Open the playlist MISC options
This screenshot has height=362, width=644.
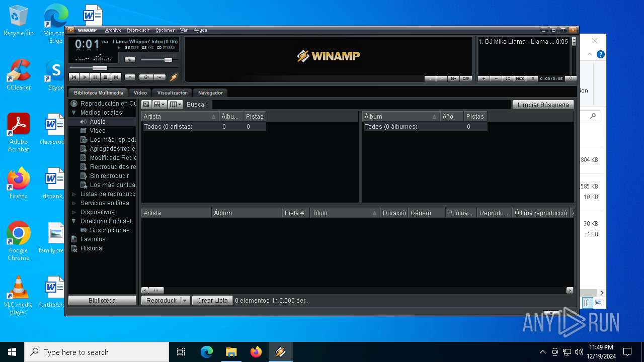520,78
